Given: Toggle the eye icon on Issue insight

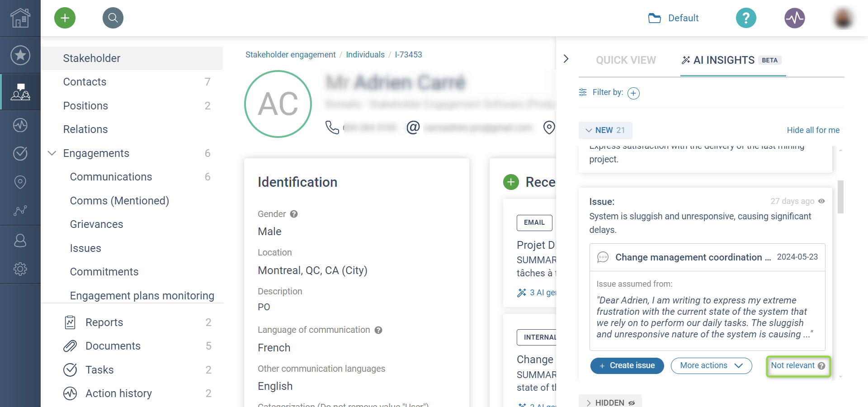Looking at the screenshot, I should click(822, 201).
